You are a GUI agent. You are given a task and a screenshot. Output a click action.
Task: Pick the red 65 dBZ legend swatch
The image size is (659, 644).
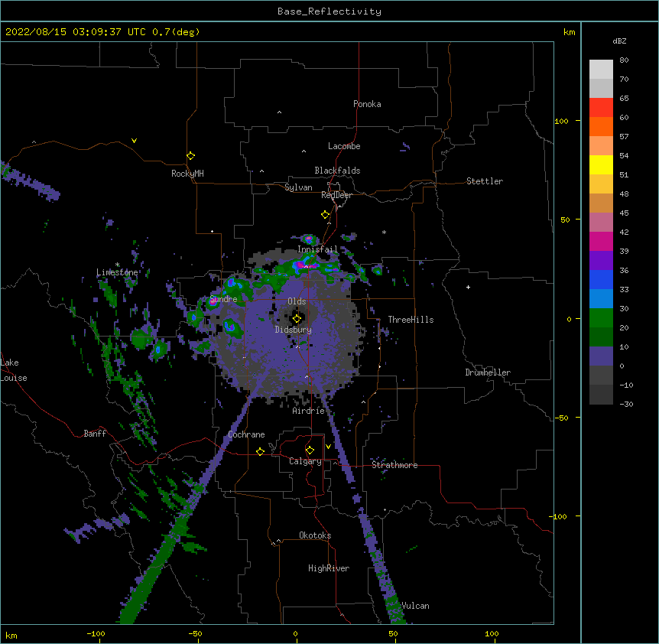601,108
